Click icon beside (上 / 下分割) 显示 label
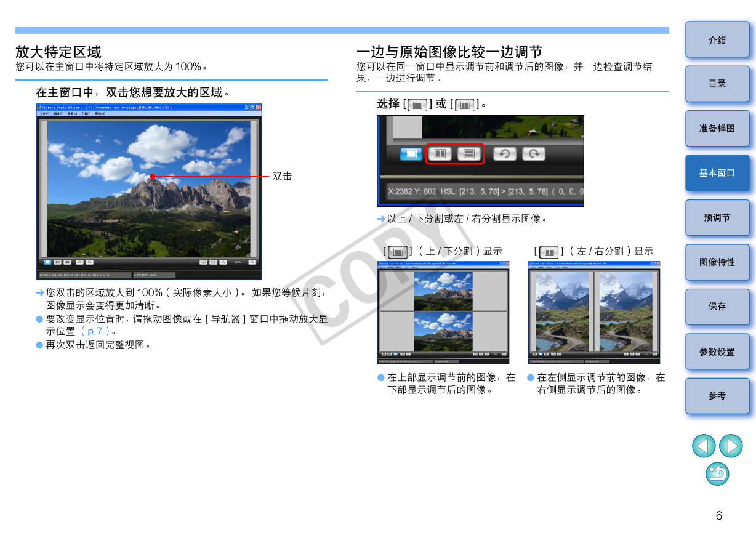 point(398,252)
